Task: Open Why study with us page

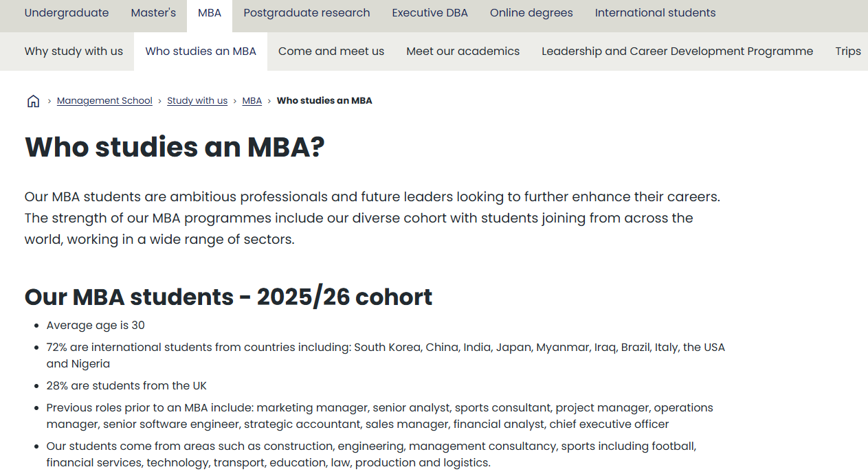Action: (x=74, y=52)
